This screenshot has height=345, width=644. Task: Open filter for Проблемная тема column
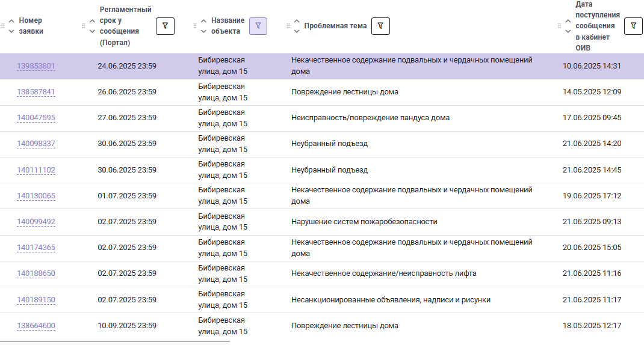380,26
